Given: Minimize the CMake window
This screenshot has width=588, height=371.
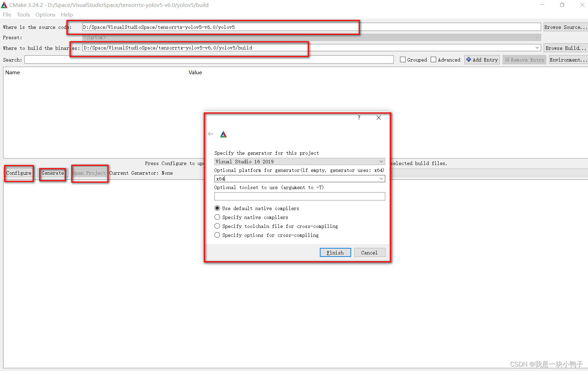Looking at the screenshot, I should pos(542,5).
